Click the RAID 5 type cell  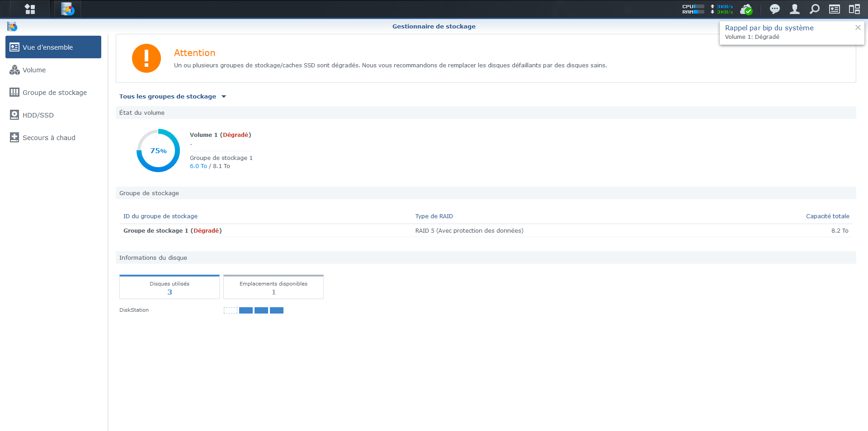(469, 230)
